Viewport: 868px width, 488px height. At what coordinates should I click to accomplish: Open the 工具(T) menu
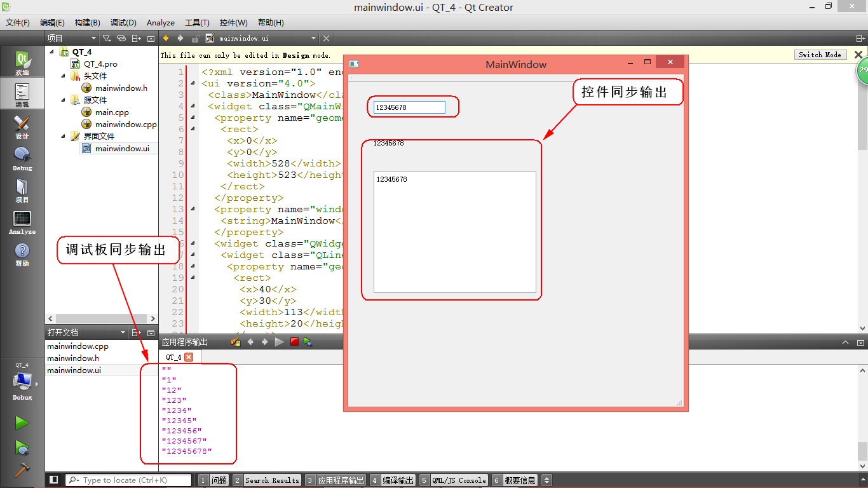click(x=198, y=22)
